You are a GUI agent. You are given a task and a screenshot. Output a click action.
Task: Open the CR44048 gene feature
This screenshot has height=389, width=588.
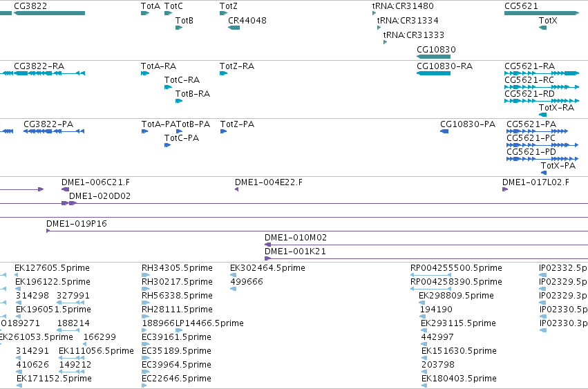coord(234,28)
